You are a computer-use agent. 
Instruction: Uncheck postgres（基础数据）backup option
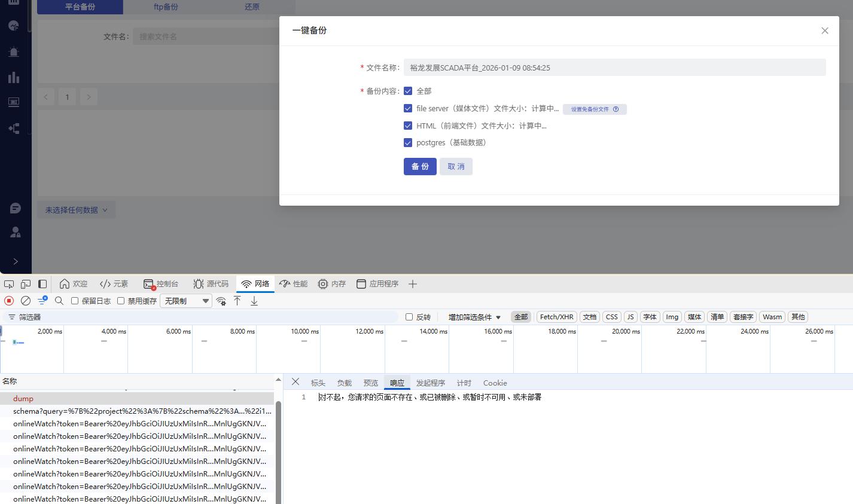pyautogui.click(x=408, y=143)
